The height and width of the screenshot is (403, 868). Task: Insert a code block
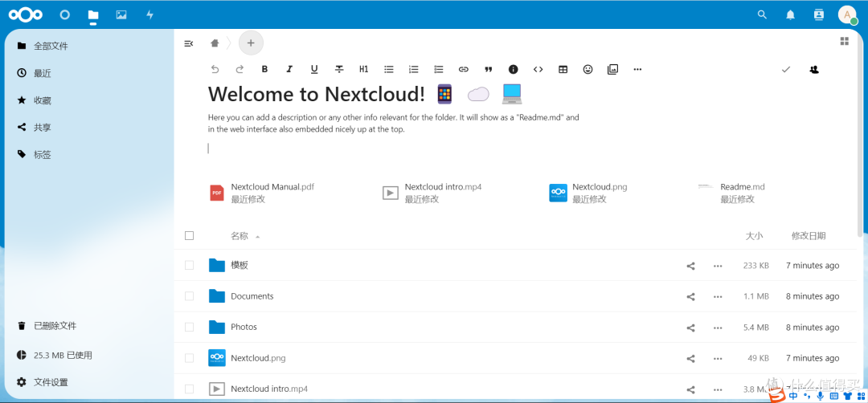click(538, 70)
